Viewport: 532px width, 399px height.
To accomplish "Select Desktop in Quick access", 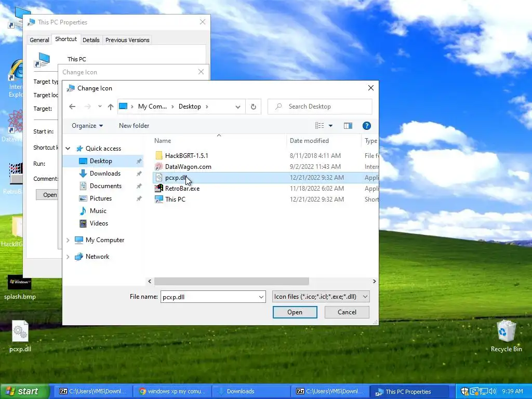I will (x=101, y=161).
